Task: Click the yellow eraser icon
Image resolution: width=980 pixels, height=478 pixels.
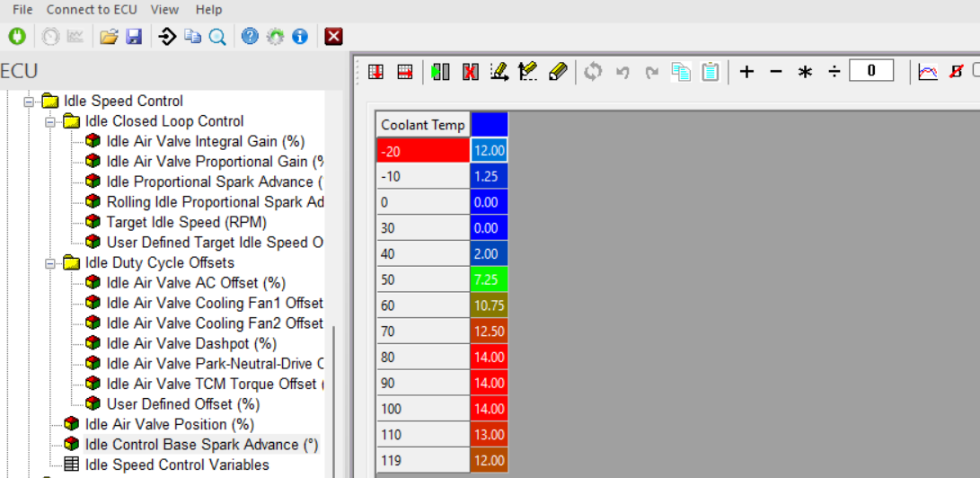Action: [x=558, y=72]
